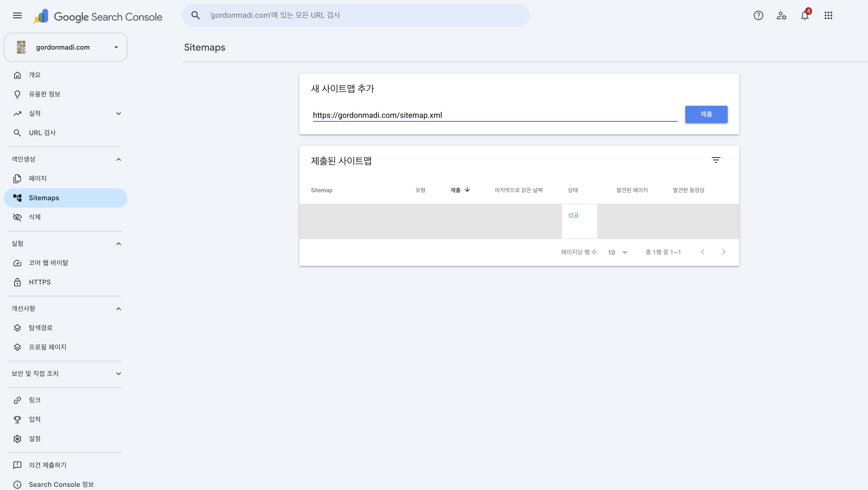Image resolution: width=868 pixels, height=490 pixels.
Task: Click the speedometer icon beside 코어 웹 바이탈
Action: tap(17, 263)
